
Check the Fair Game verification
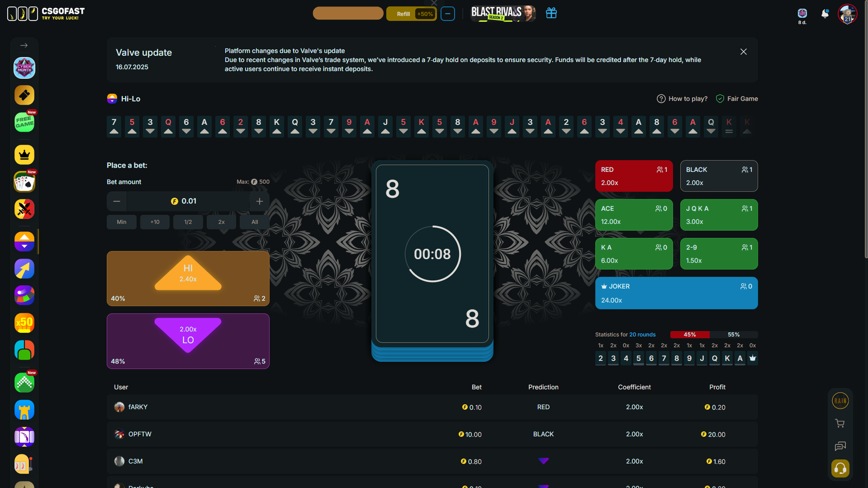pos(737,99)
